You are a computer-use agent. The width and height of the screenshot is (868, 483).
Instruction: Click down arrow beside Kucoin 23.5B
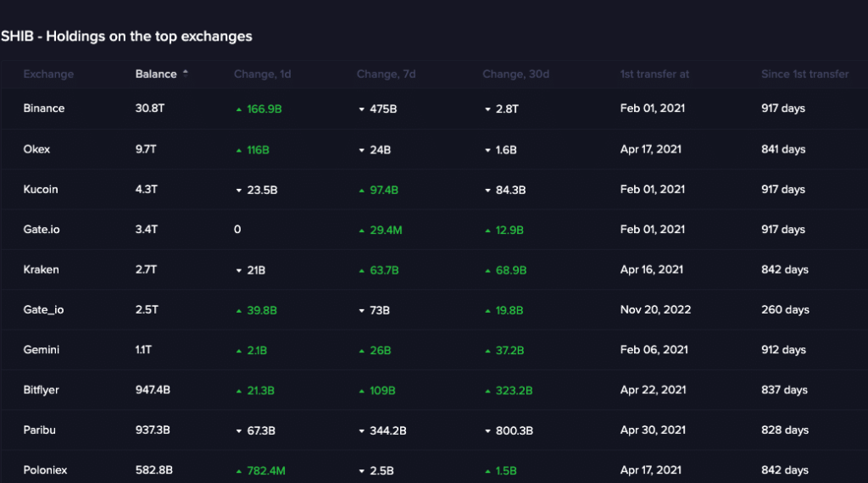[238, 190]
